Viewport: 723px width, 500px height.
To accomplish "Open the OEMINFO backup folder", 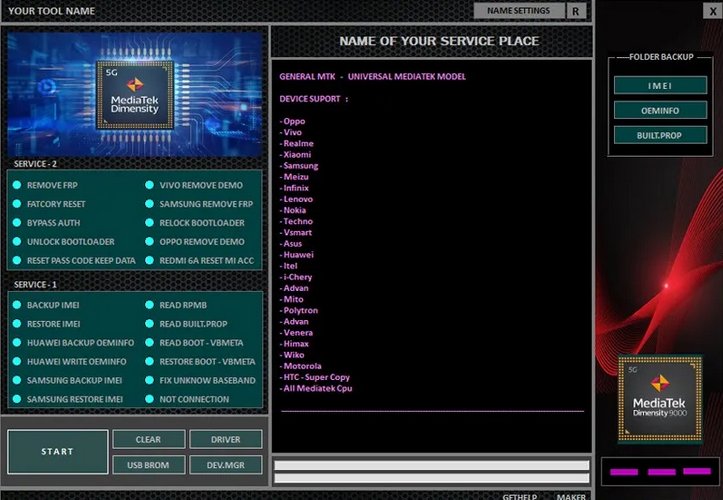I will (660, 110).
